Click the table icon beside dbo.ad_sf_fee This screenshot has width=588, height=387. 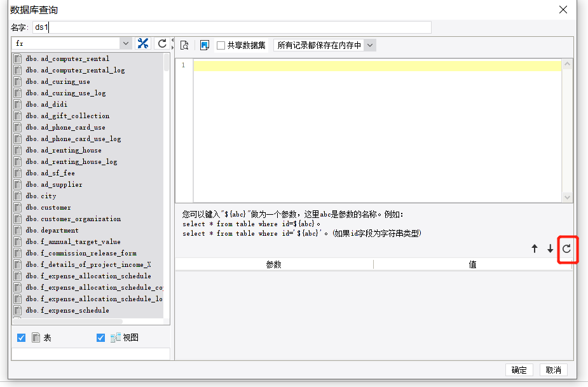tap(18, 173)
